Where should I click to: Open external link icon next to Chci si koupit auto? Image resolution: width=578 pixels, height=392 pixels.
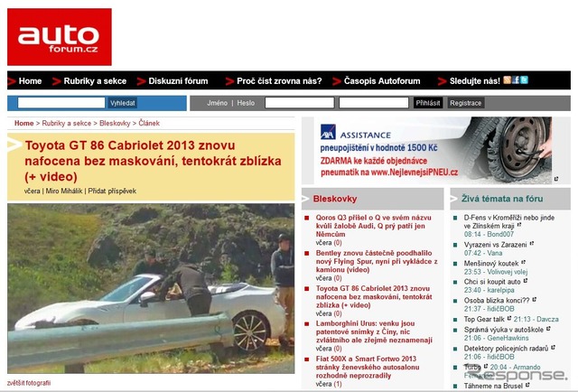point(526,281)
